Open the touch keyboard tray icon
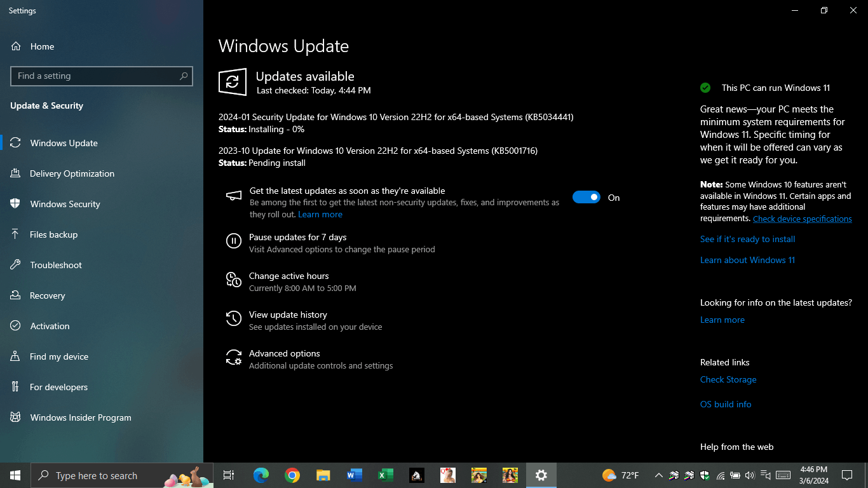Image resolution: width=868 pixels, height=488 pixels. pyautogui.click(x=783, y=475)
